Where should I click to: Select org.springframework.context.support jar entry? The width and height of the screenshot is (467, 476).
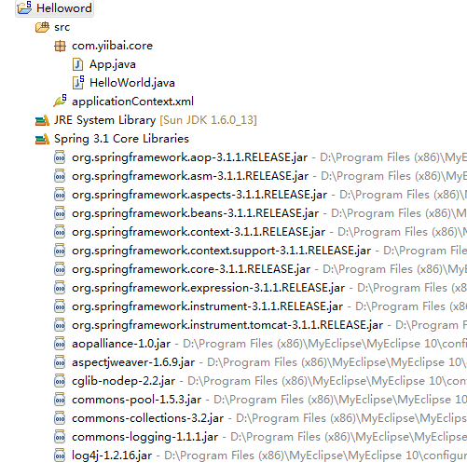(221, 251)
